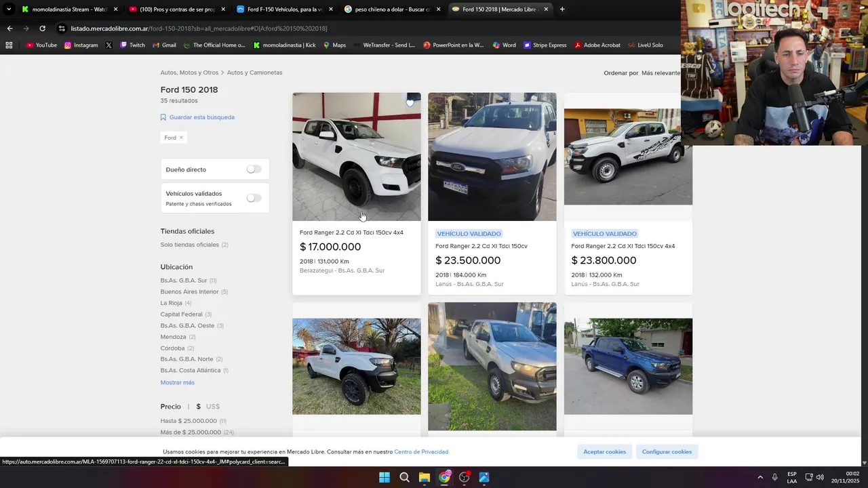Screen dimensions: 868x488
Task: Favorite the $17.000.000 Ford Ranger listing heart
Action: pyautogui.click(x=410, y=103)
